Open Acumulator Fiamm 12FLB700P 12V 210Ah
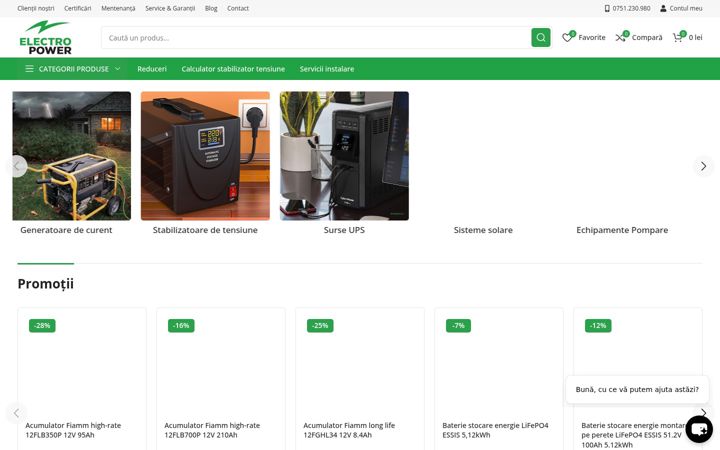This screenshot has height=450, width=720. (x=212, y=430)
